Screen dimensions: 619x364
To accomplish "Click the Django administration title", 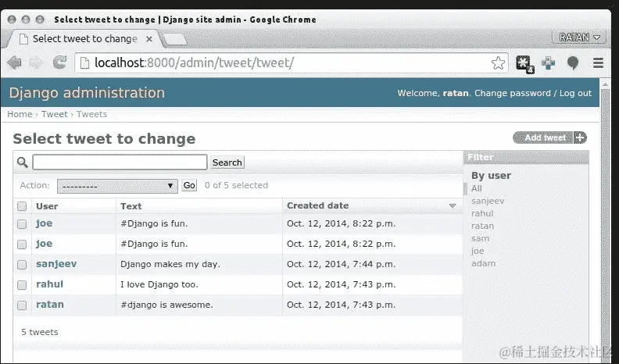I will tap(87, 93).
